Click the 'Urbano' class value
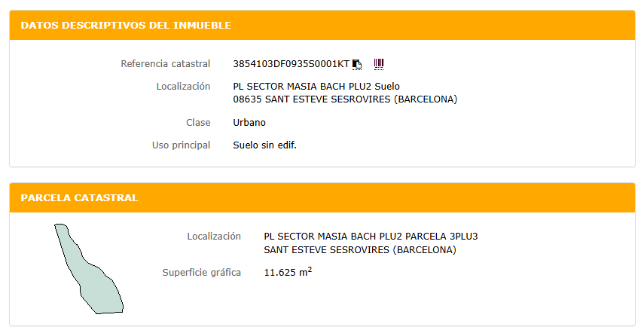The height and width of the screenshot is (333, 644). (x=249, y=123)
